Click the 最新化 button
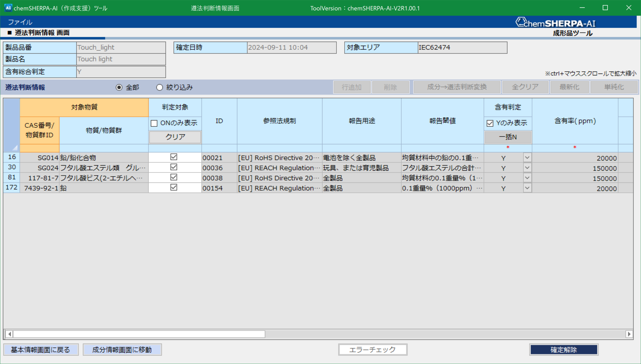Viewport: 641px width, 364px height. [x=569, y=87]
